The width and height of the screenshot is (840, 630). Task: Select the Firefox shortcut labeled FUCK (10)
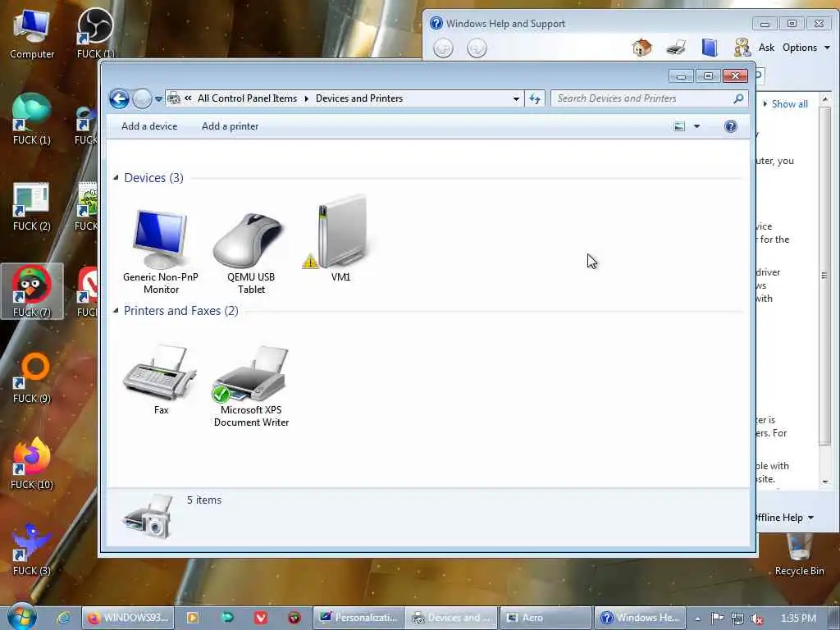point(32,464)
